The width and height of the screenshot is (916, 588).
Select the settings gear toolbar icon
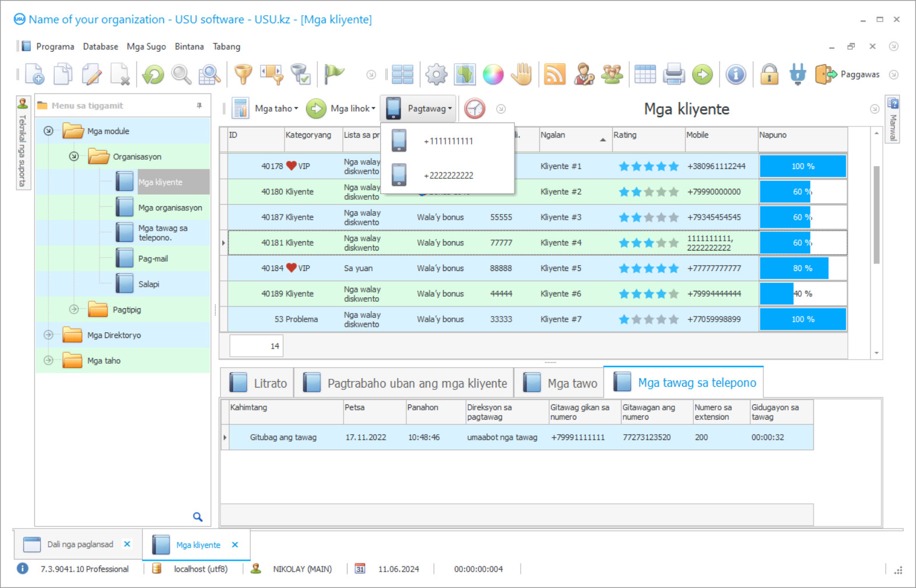click(436, 75)
